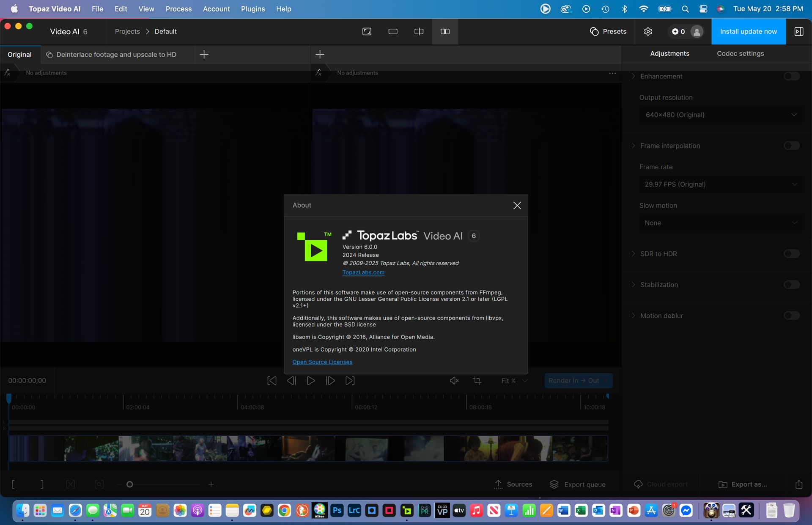
Task: Click the timeline zoom slider handle
Action: point(130,484)
